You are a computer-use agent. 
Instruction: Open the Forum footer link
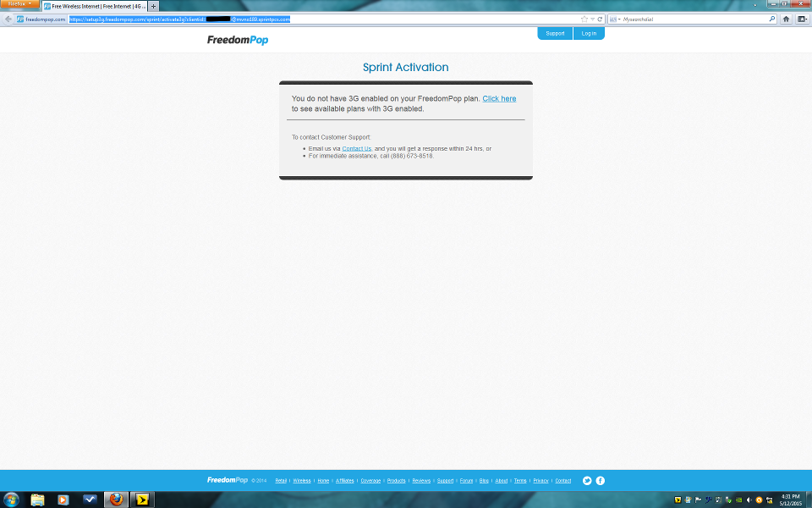466,481
